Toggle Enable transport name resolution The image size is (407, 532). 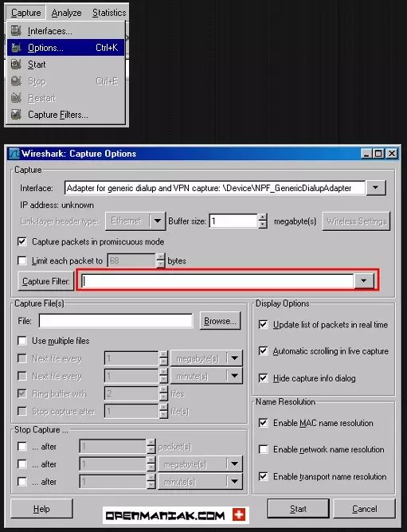pos(263,476)
